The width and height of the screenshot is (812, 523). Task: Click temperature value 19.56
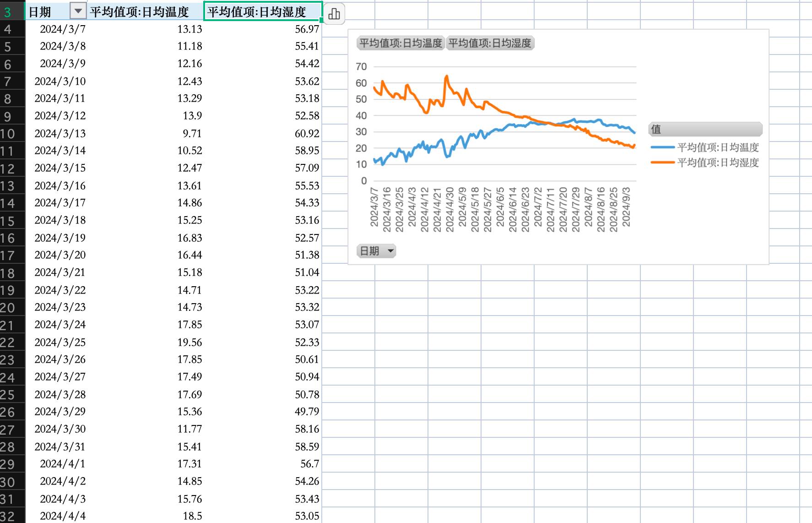[x=189, y=342]
